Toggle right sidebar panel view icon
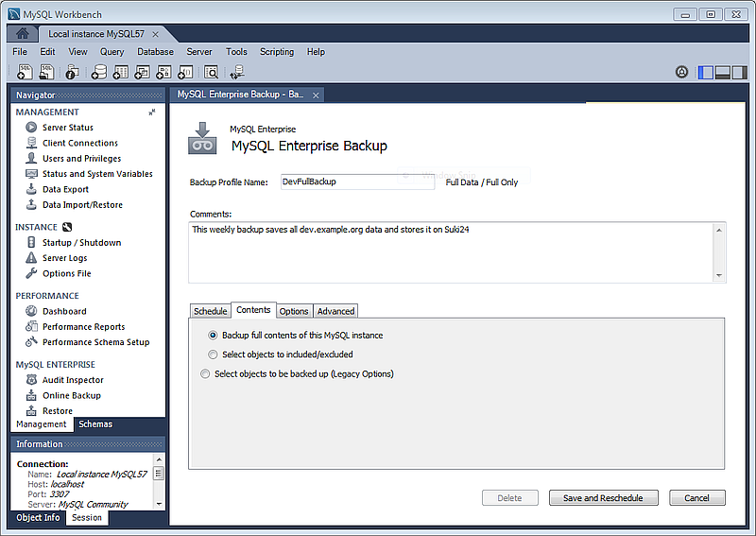Screen dimensions: 756x536 tap(739, 73)
